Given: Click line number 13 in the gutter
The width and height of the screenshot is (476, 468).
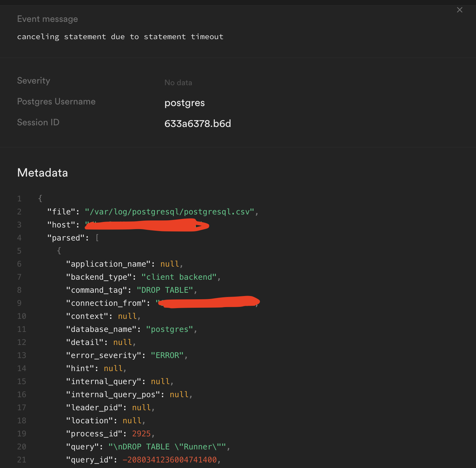Looking at the screenshot, I should coord(22,355).
